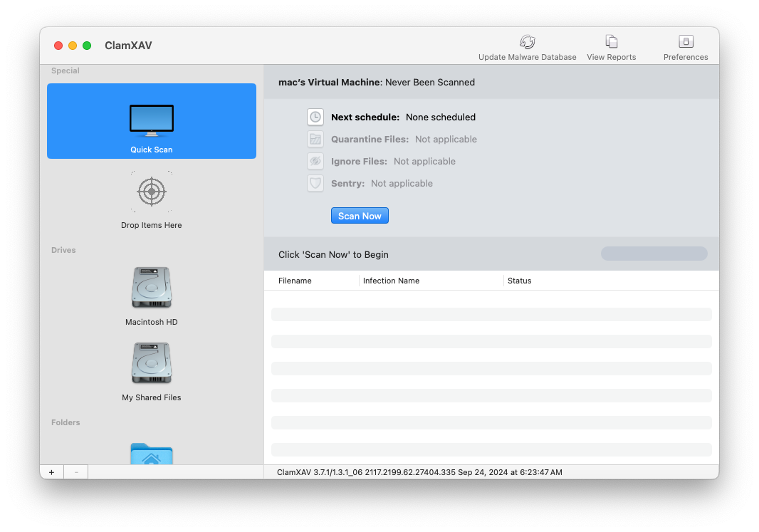759x532 pixels.
Task: Click the Next schedule clock icon
Action: click(x=315, y=118)
